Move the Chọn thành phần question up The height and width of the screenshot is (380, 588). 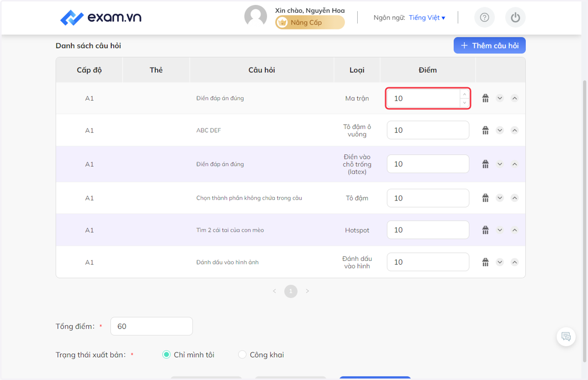(514, 198)
